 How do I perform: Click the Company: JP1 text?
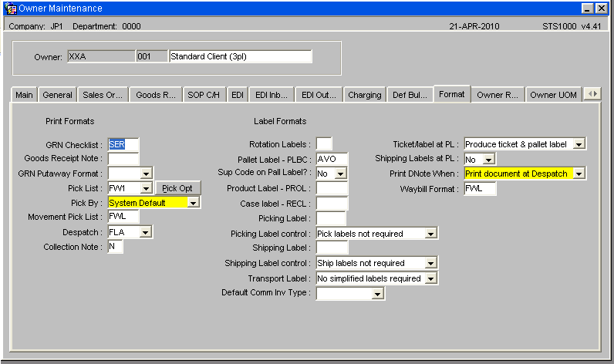point(35,26)
